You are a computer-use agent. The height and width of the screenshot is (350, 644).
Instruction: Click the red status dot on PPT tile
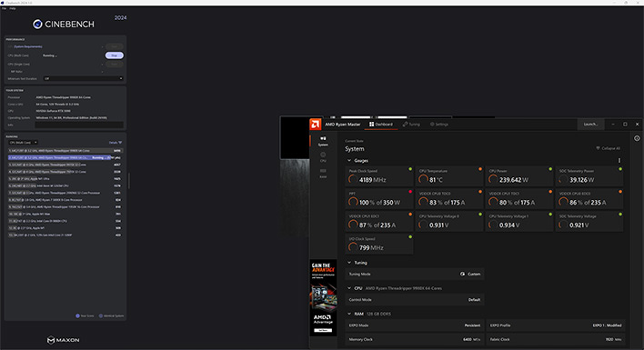coord(410,192)
